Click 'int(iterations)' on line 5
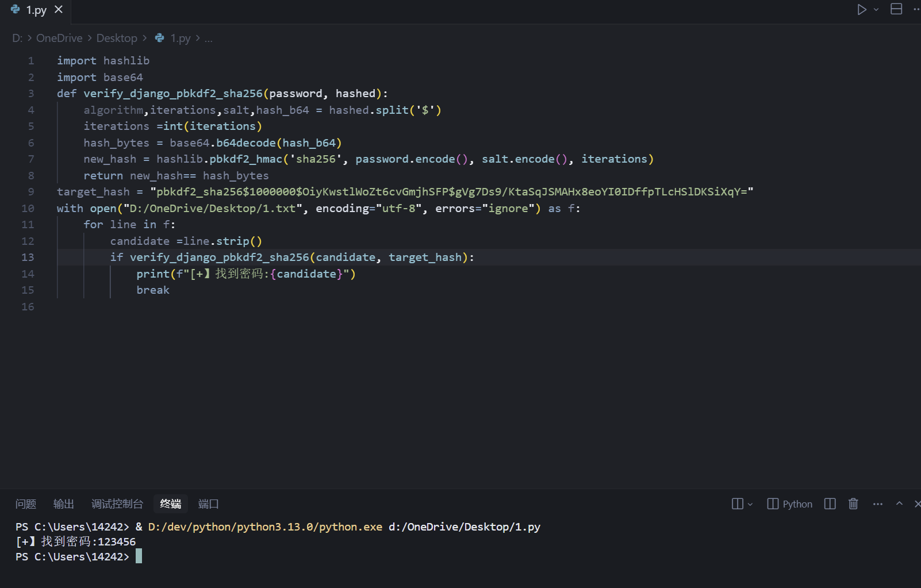Screen dimensions: 921x588 (x=213, y=126)
